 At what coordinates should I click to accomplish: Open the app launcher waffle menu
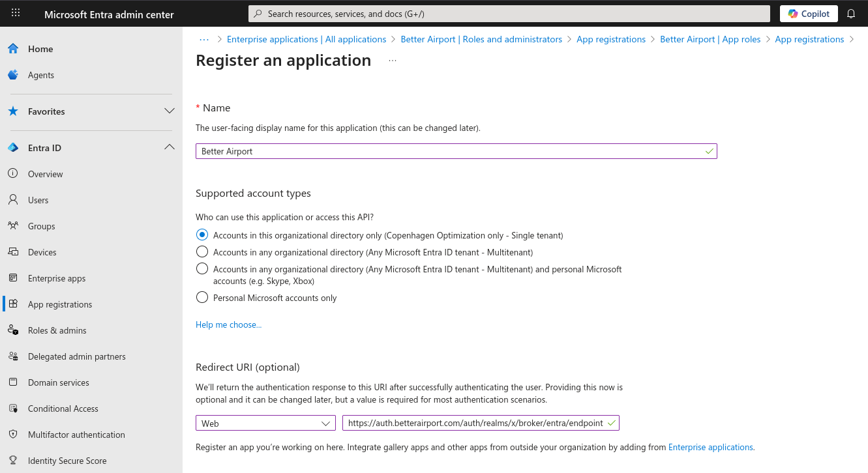16,13
